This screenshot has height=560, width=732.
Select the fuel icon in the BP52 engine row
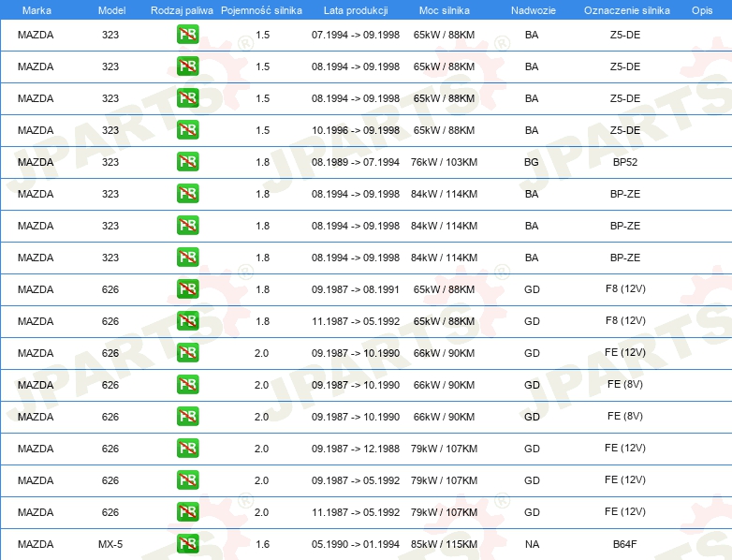point(187,162)
